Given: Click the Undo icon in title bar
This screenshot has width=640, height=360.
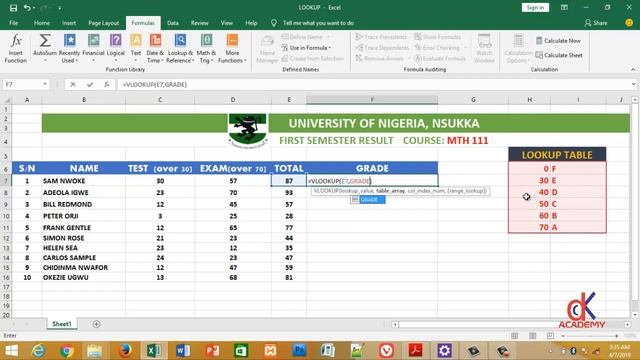Looking at the screenshot, I should pyautogui.click(x=27, y=8).
